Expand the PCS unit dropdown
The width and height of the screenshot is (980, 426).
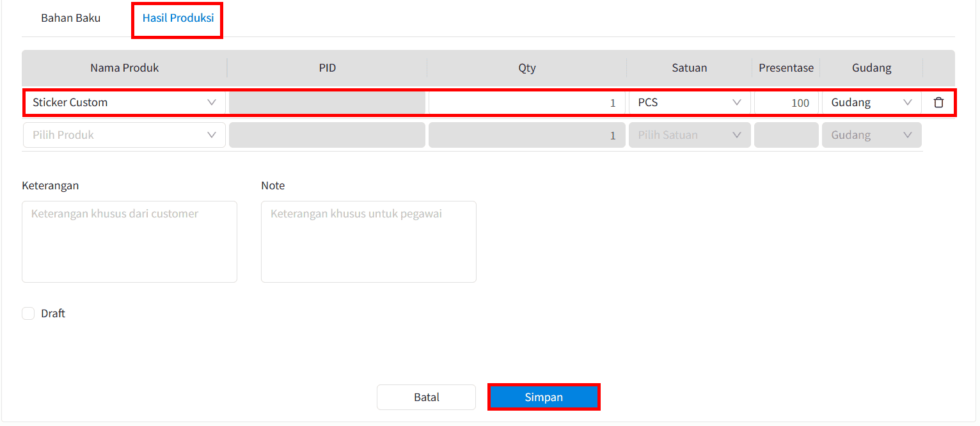(689, 102)
